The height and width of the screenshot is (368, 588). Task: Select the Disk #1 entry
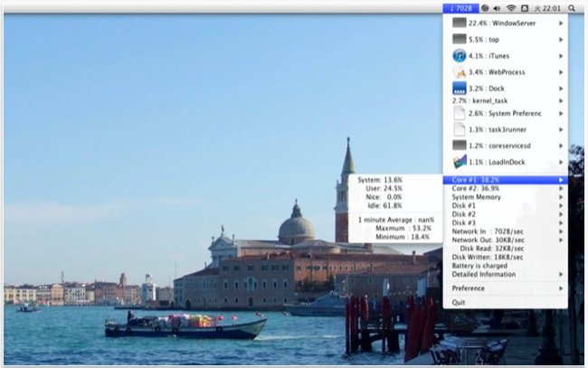tap(464, 205)
